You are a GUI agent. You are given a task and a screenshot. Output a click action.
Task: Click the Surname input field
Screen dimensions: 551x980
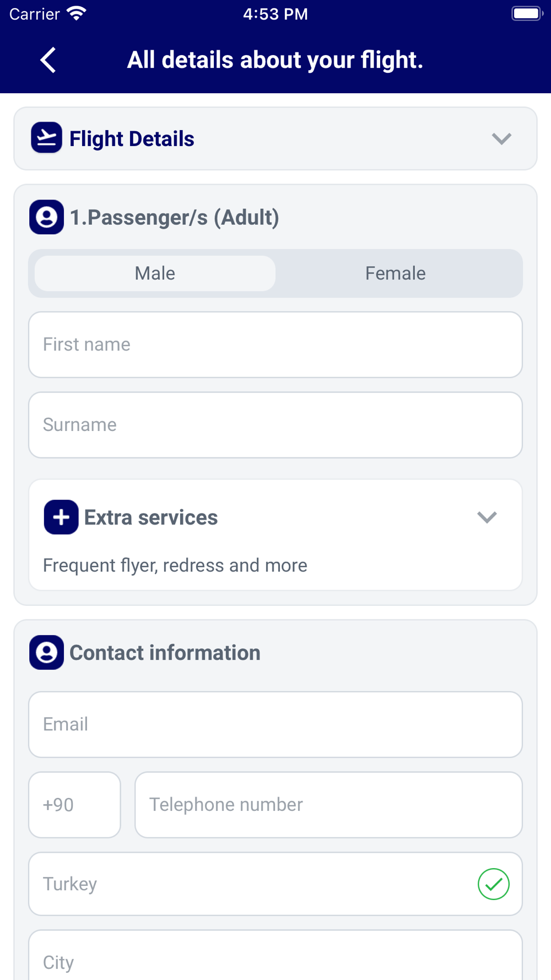(x=275, y=425)
